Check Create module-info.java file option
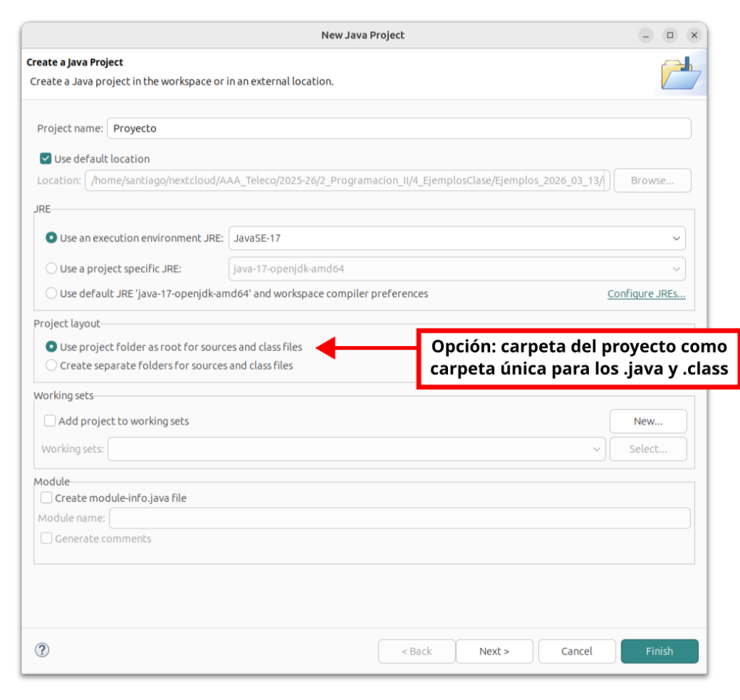Screen dimensions: 740x700 click(47, 498)
